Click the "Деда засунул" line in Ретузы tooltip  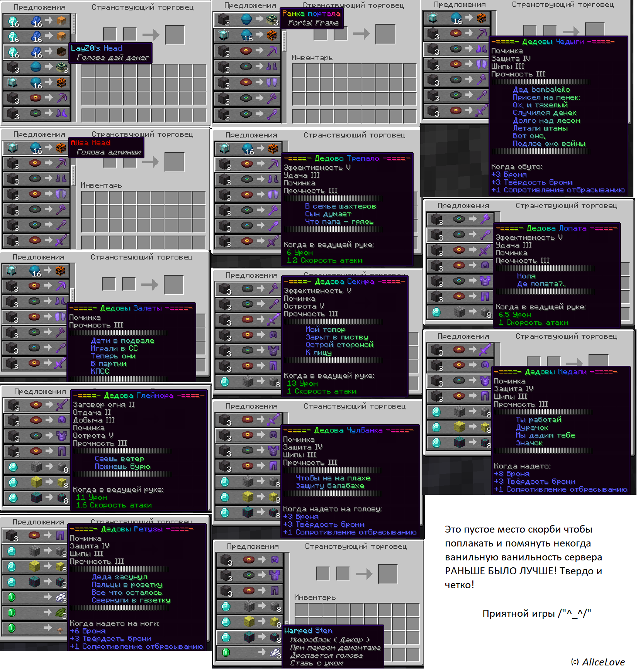coord(119,577)
